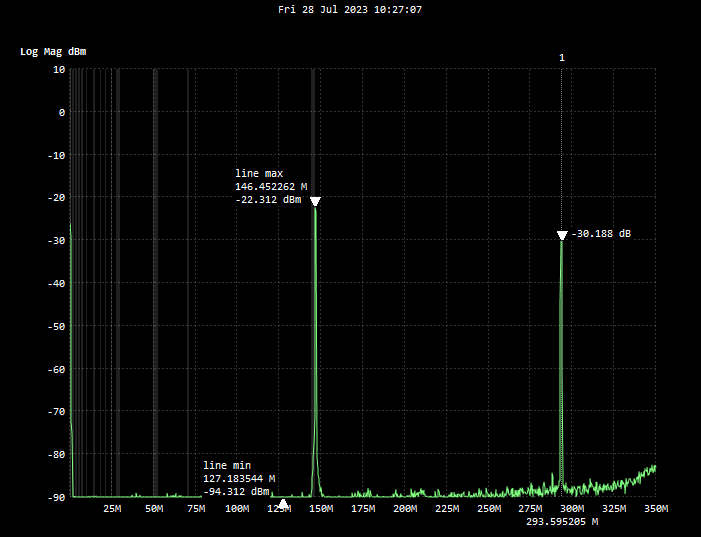Click the -94.312 dBm minimum level readout

[x=236, y=491]
